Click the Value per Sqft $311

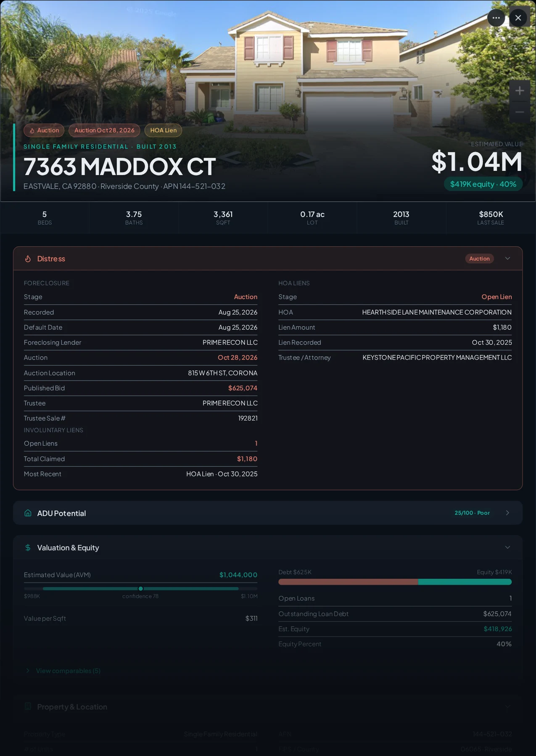tap(251, 619)
